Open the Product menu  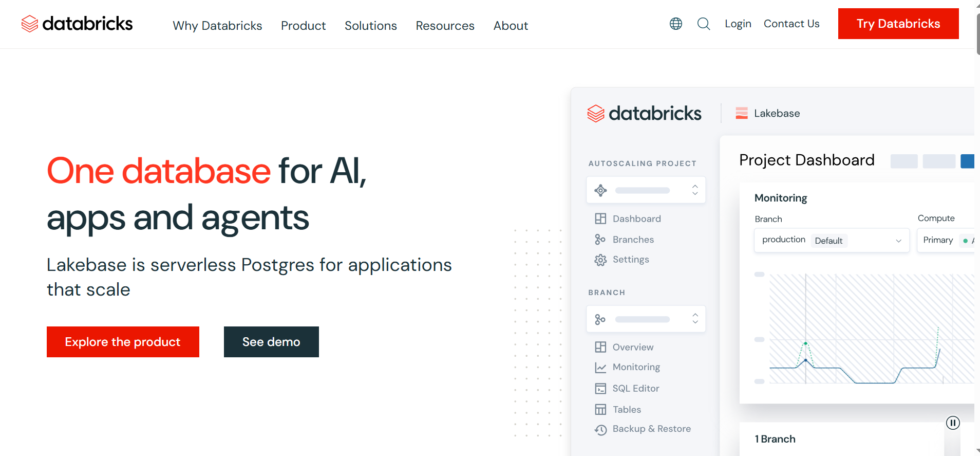click(x=303, y=26)
